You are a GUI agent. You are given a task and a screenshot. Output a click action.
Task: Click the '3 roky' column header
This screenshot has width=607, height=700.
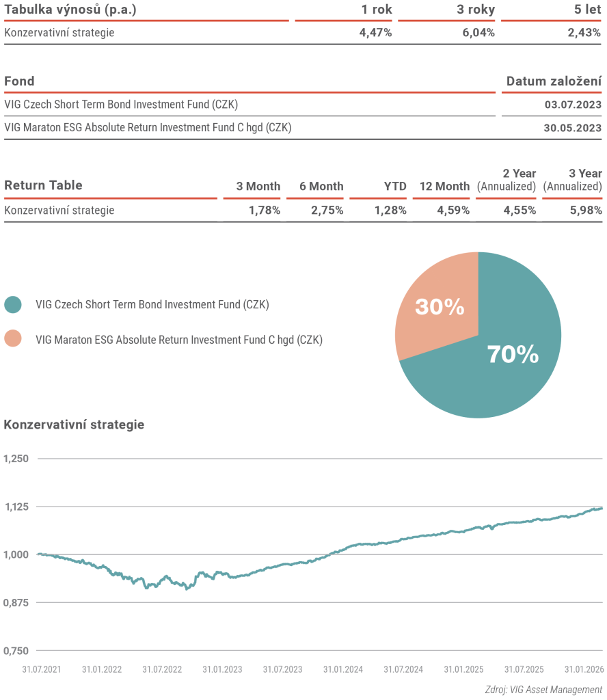click(476, 10)
